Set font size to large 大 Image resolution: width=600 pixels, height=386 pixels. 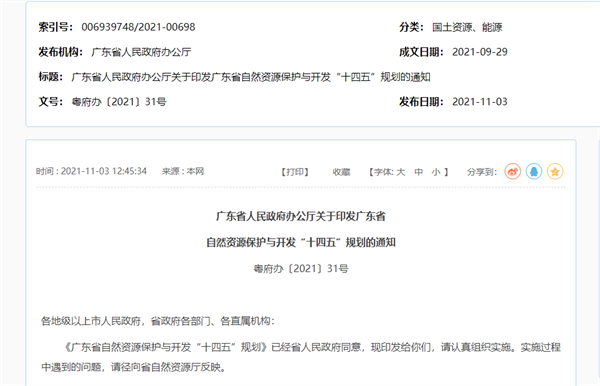point(401,172)
